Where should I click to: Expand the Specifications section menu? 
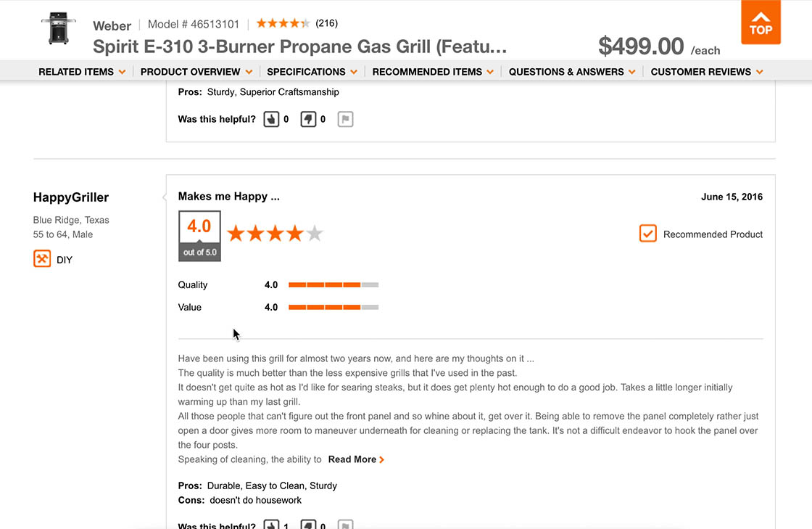312,72
